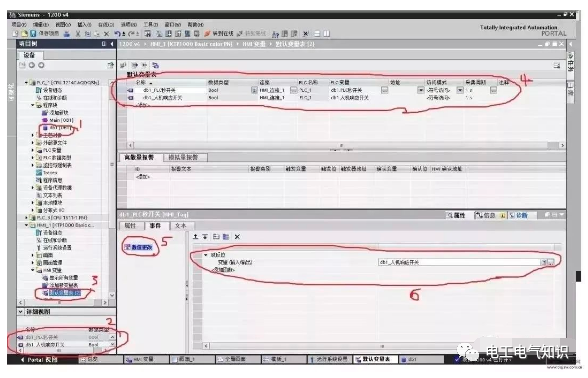Screen dimensions: 588x378
Task: Switch to 离散量报警 tab
Action: click(140, 157)
